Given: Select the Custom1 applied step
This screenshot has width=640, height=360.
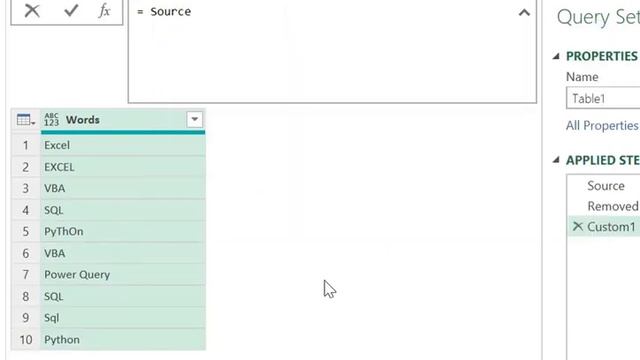Looking at the screenshot, I should [611, 227].
